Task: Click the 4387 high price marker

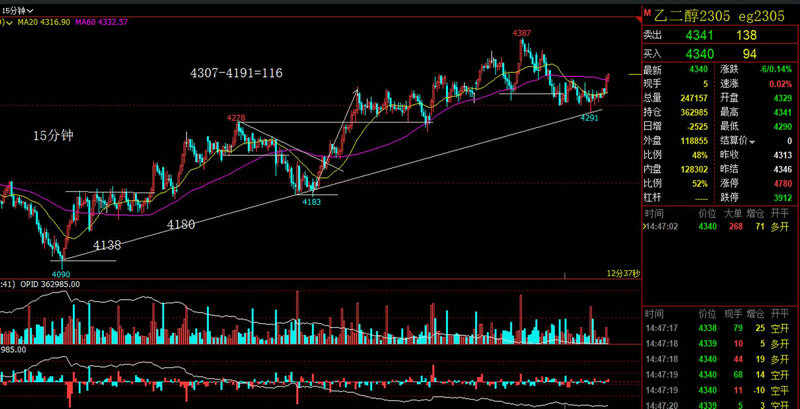Action: pyautogui.click(x=521, y=33)
